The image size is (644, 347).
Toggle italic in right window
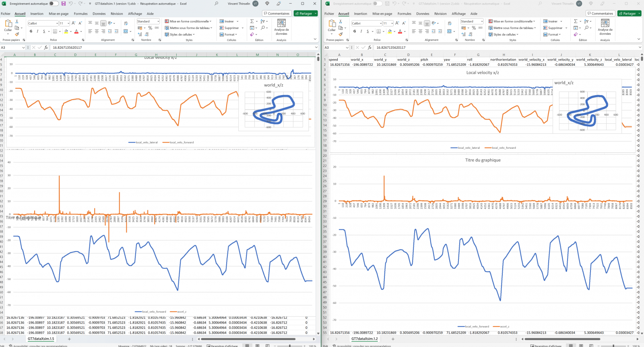[x=361, y=31]
